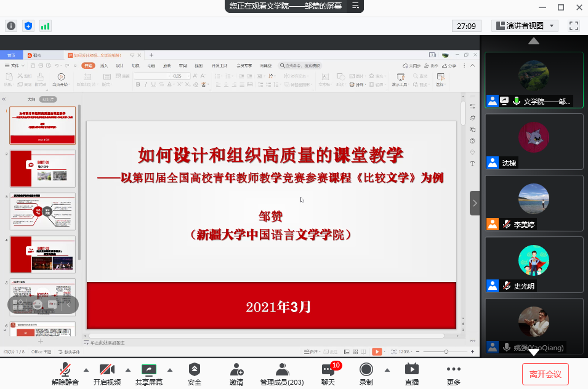Click 共享屏幕 share screen button
Screen dimensions: 588x389
pyautogui.click(x=149, y=373)
